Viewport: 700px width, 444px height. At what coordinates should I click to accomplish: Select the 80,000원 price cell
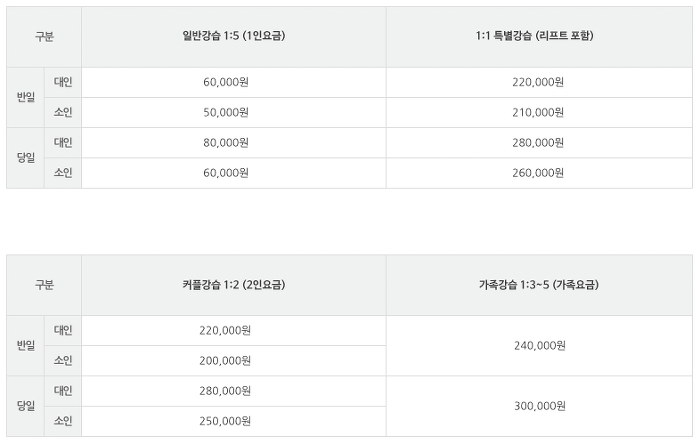click(x=226, y=143)
